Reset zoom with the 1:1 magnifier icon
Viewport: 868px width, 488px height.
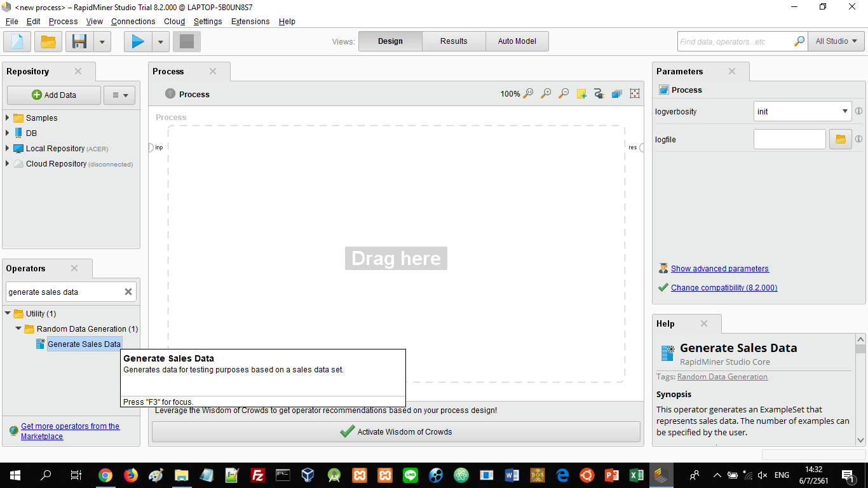(528, 94)
